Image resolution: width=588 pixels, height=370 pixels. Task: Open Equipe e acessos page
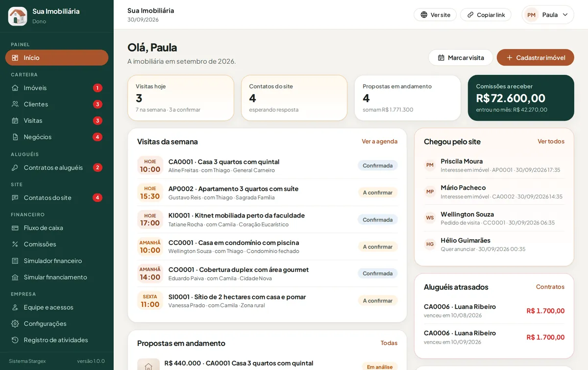57,307
